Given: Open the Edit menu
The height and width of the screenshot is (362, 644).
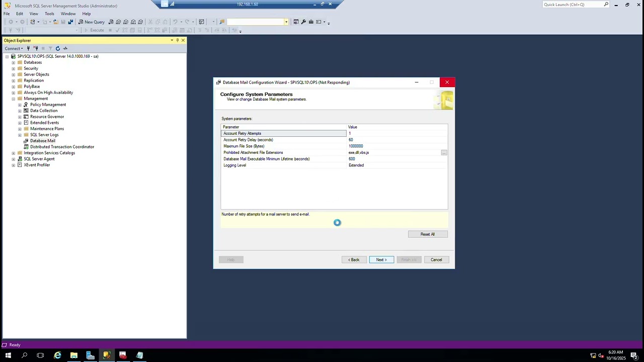Looking at the screenshot, I should (20, 14).
